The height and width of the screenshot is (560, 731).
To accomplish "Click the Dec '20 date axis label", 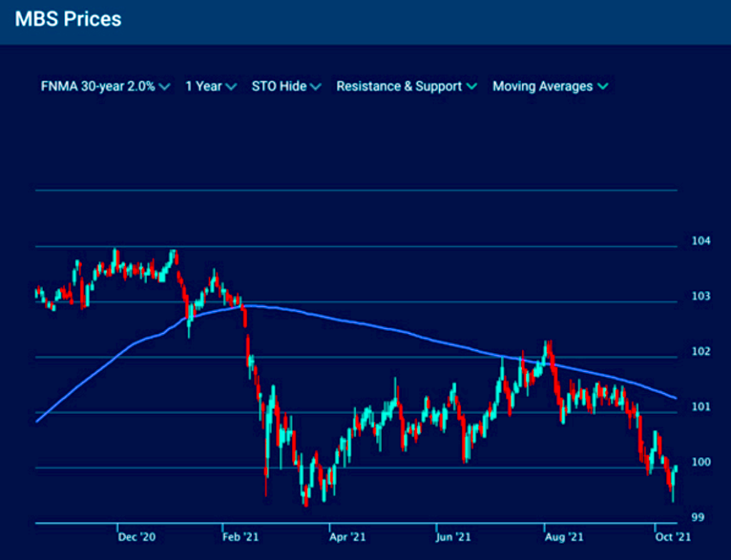I will (x=136, y=536).
